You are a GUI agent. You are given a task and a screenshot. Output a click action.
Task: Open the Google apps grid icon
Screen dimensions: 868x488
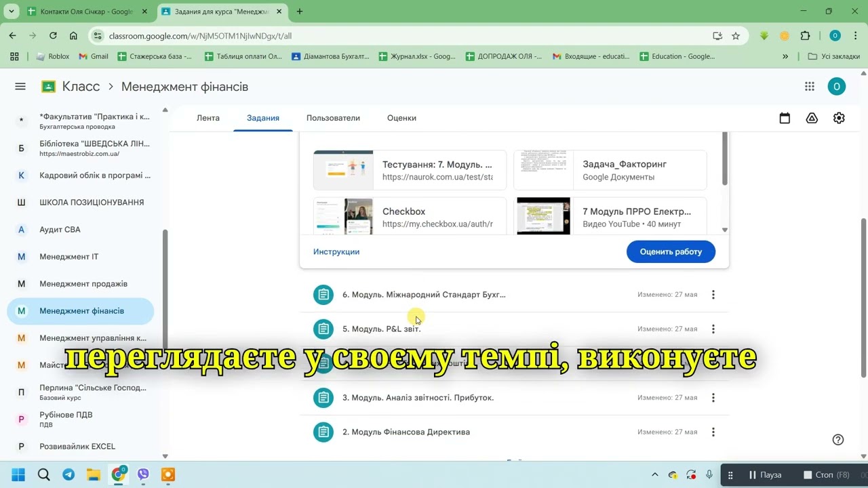809,86
